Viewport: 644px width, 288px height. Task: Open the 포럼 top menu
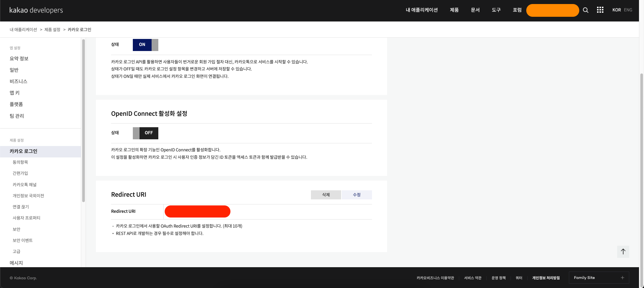(x=517, y=10)
